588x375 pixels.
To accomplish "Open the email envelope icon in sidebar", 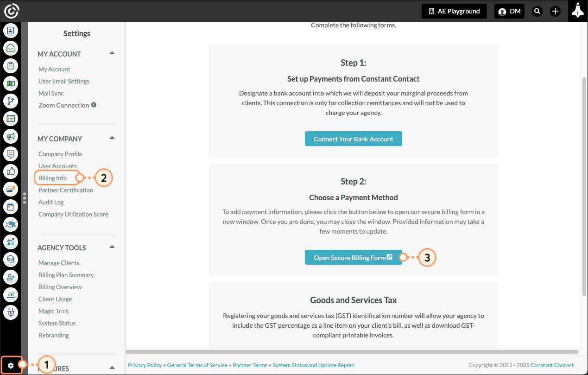I will coord(11,48).
